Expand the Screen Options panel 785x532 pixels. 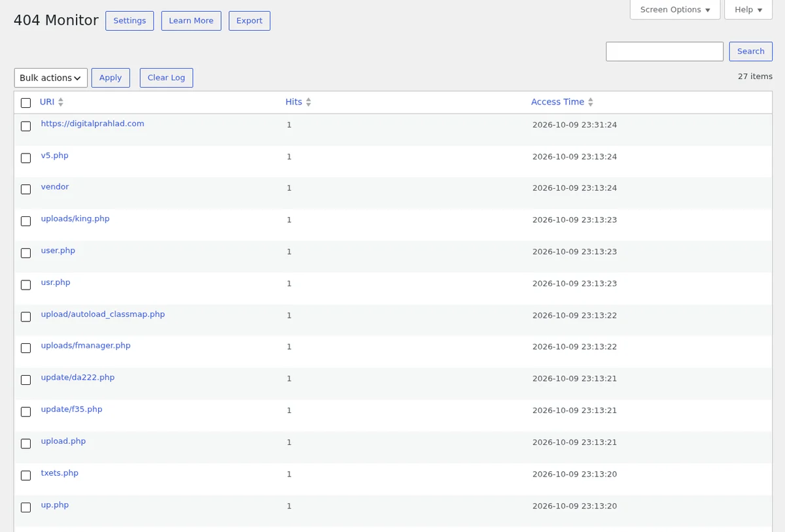pos(675,10)
